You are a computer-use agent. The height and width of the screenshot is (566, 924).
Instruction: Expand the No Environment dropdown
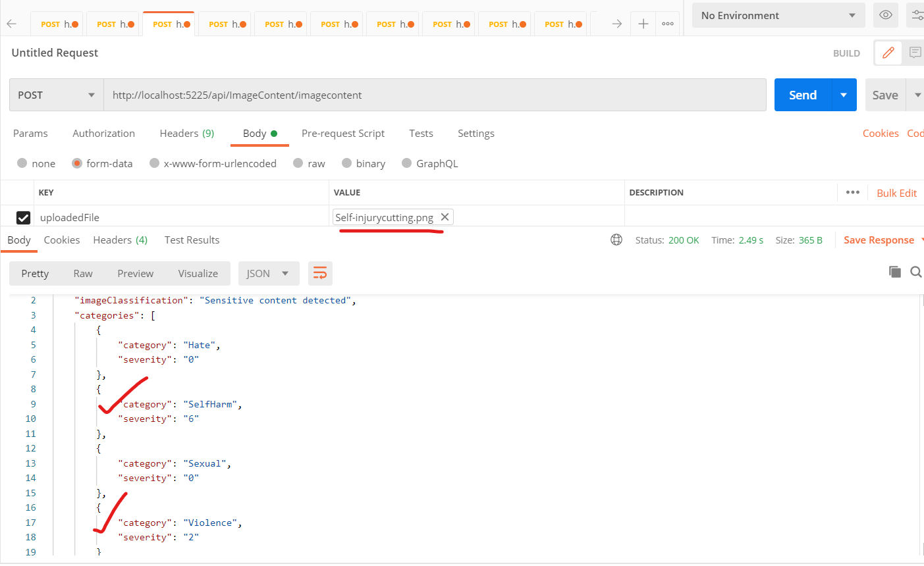coord(778,15)
